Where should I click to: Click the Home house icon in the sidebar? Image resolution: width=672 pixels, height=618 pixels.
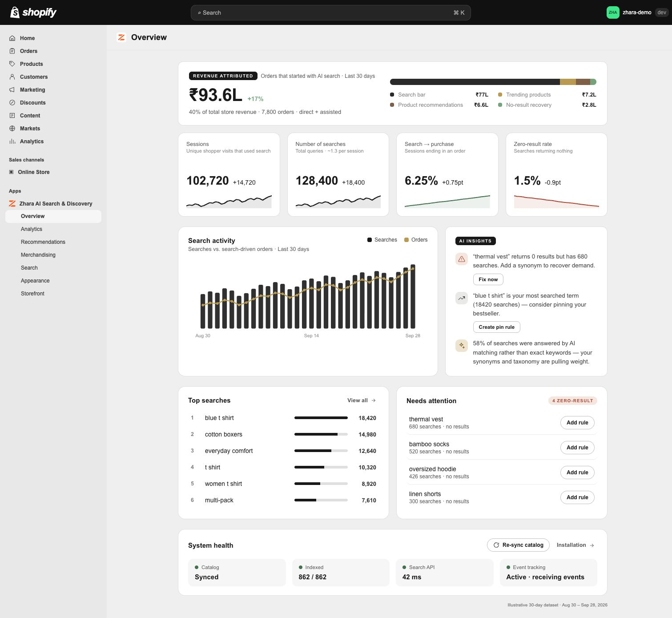12,38
